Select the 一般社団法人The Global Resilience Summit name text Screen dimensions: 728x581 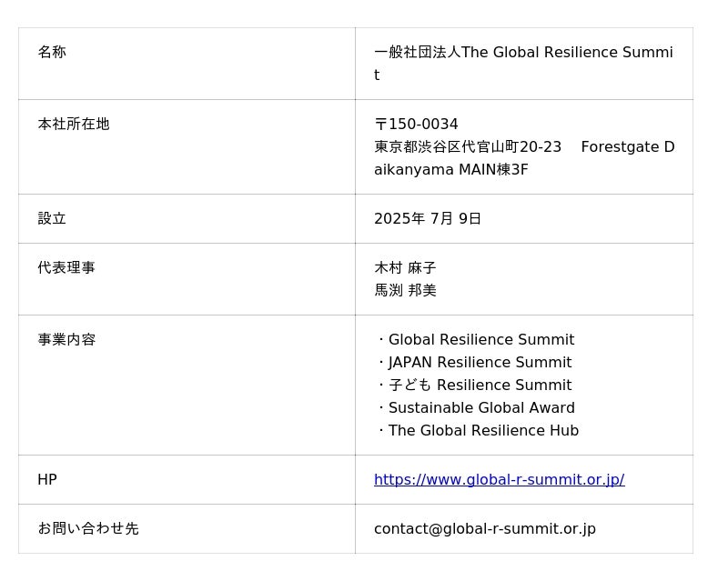click(x=522, y=53)
